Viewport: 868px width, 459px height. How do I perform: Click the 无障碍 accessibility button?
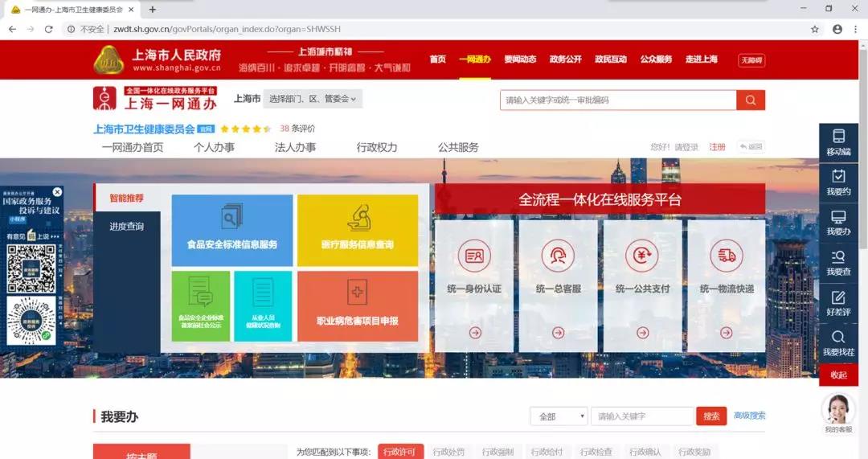pos(751,60)
